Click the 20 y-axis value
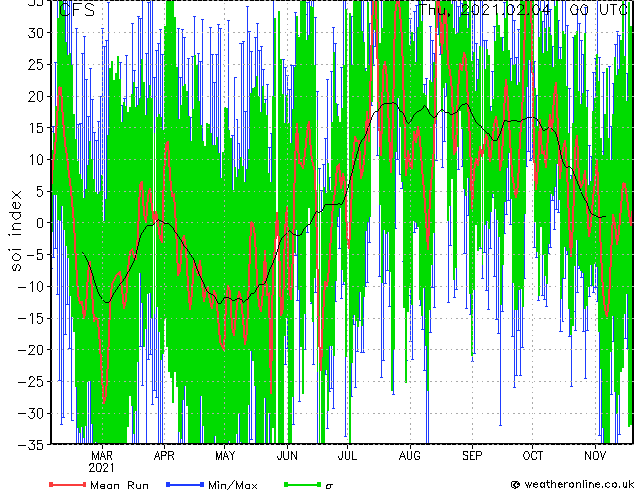The width and height of the screenshot is (634, 490). pyautogui.click(x=36, y=96)
